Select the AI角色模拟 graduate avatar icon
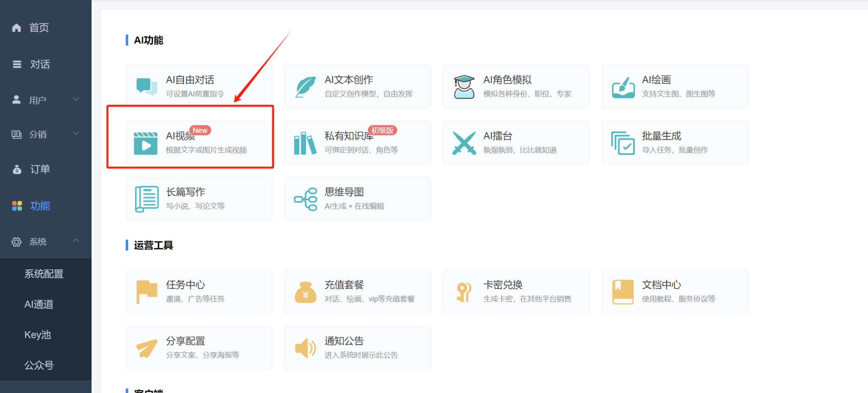 pos(464,87)
